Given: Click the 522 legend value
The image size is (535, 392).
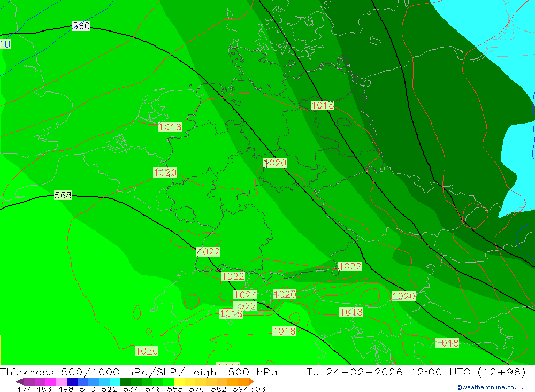Looking at the screenshot, I should tap(110, 389).
